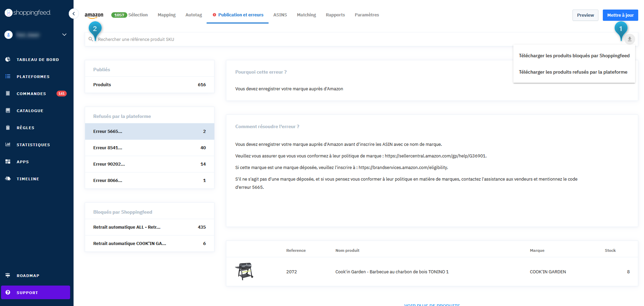Open the Paramètres tab

click(x=367, y=15)
